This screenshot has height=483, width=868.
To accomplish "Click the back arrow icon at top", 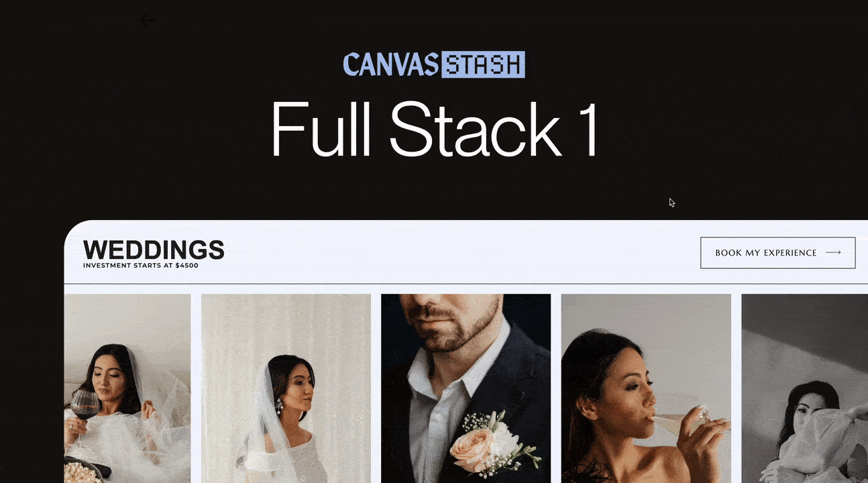I will point(148,21).
